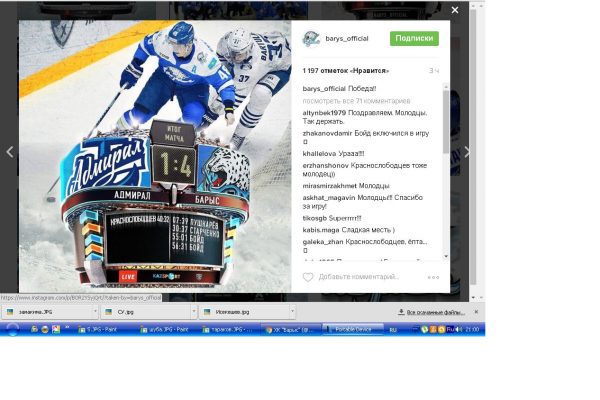Open the three-dots more options menu
600x400 pixels.
coord(433,277)
